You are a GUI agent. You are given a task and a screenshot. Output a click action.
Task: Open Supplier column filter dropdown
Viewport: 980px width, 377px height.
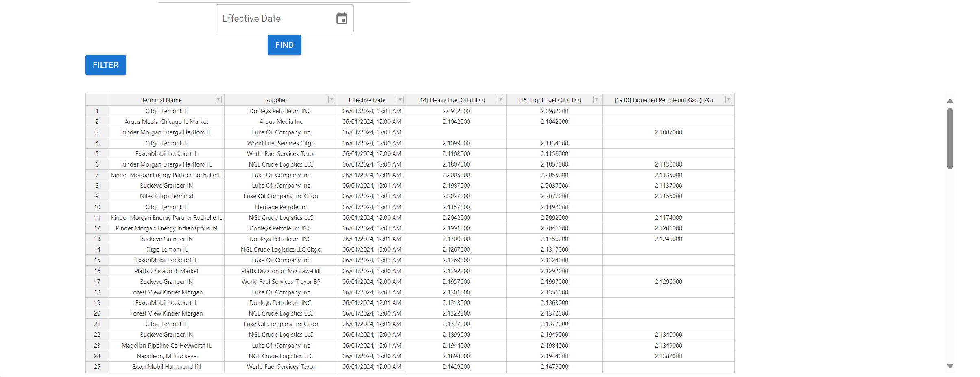(332, 100)
